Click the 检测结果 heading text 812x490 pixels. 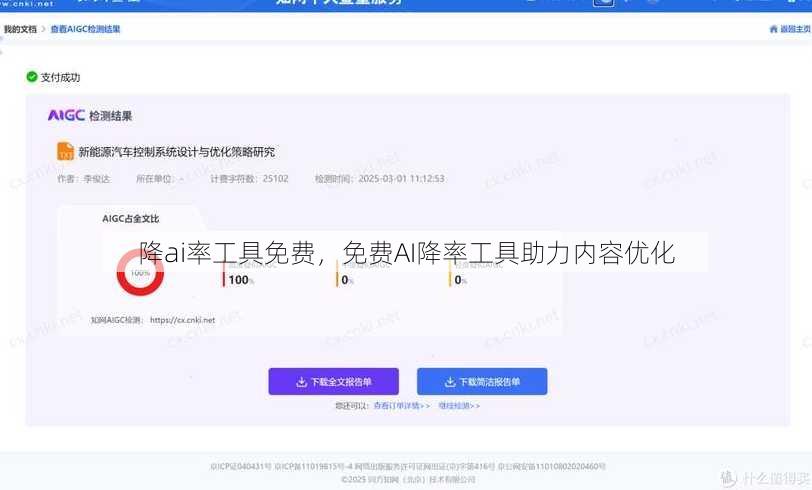110,116
